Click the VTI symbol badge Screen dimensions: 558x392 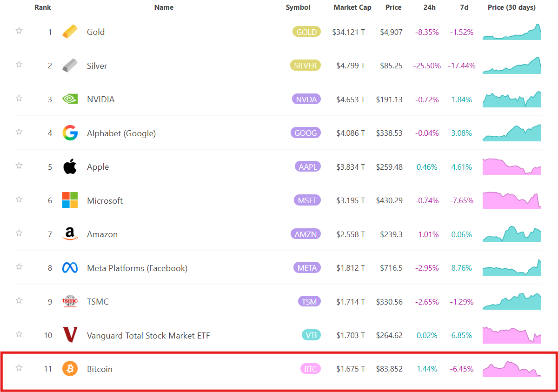[311, 335]
